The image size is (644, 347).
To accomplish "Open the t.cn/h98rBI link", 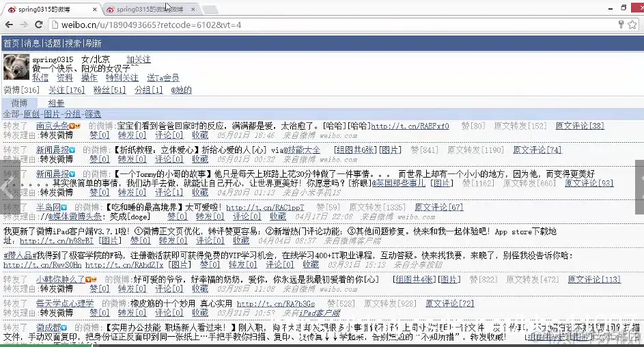I will point(56,240).
